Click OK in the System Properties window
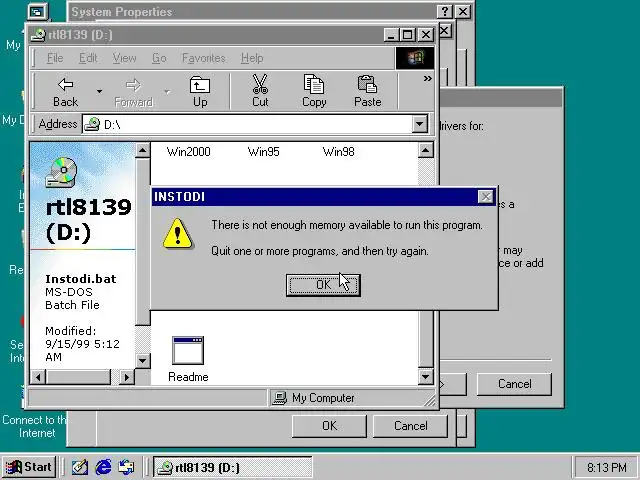640x480 pixels. pyautogui.click(x=329, y=426)
